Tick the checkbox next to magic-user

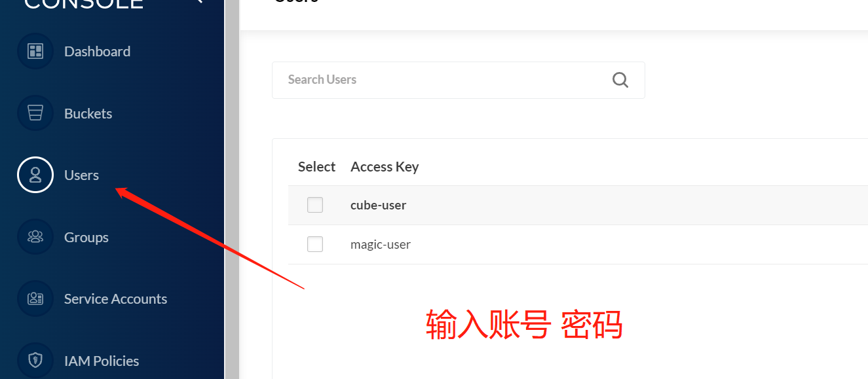point(315,244)
